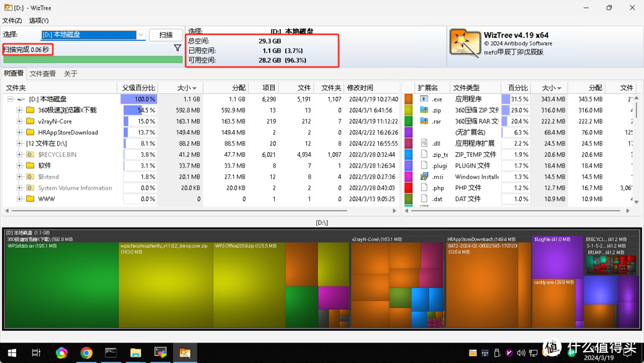Viewport: 644px width, 363px height.
Task: Click the 扫描 scan button
Action: [x=166, y=35]
